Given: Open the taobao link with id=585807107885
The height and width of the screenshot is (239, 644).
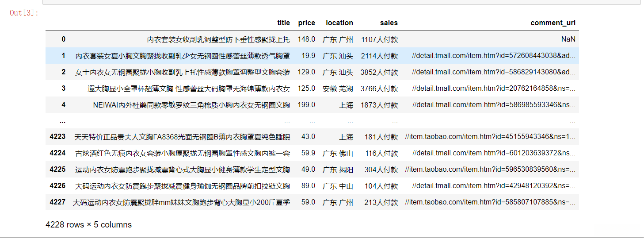Looking at the screenshot, I should 490,202.
